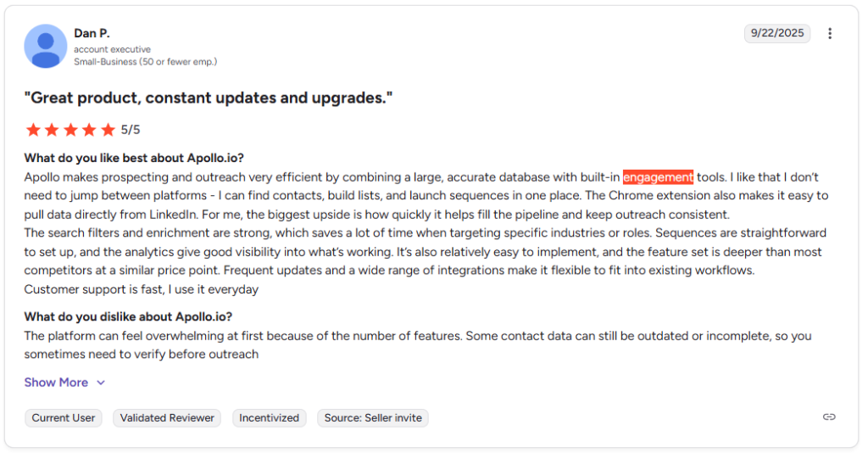Click the copy review link icon
The height and width of the screenshot is (453, 868).
click(x=829, y=417)
